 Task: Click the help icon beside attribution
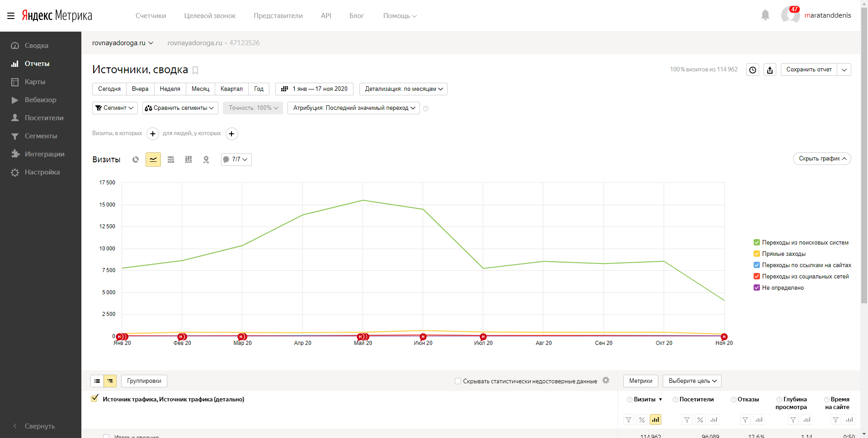coord(426,108)
